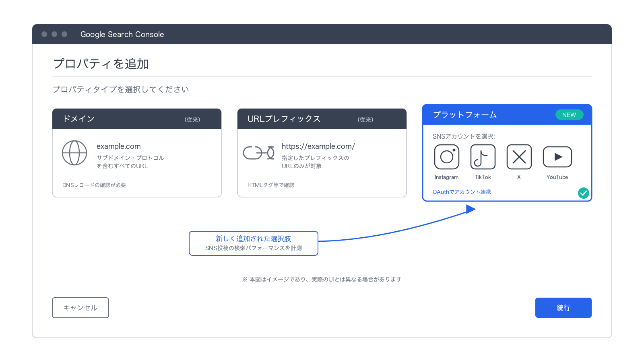Click the Instagram label text

point(446,177)
